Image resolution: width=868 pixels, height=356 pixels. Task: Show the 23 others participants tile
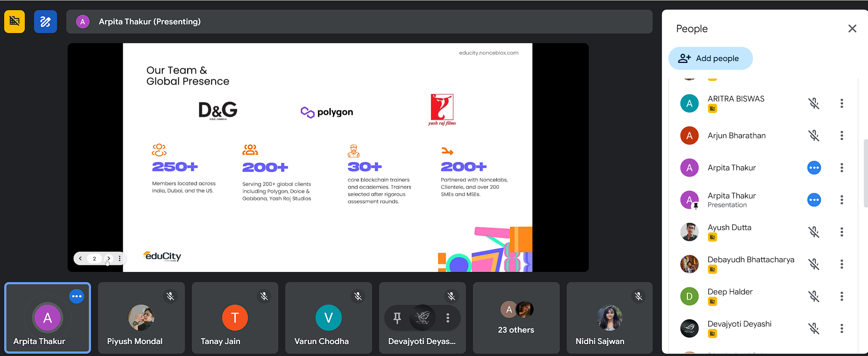point(516,318)
